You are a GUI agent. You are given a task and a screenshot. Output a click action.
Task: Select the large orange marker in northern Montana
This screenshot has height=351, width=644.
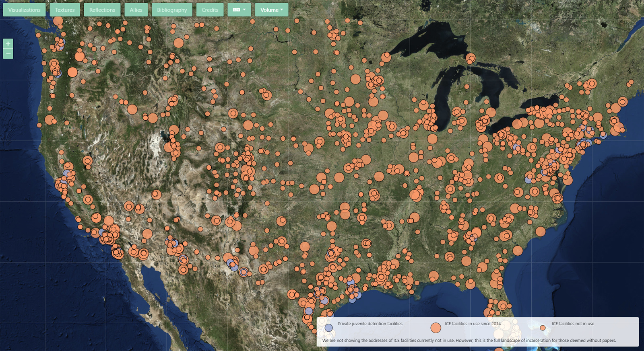pyautogui.click(x=178, y=43)
